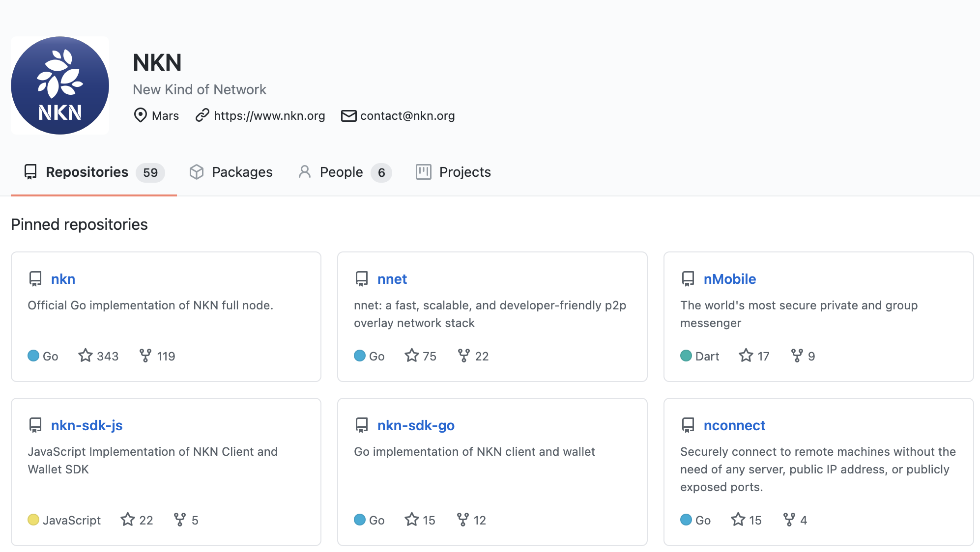Click the star icon on nconnect card
This screenshot has width=980, height=552.
738,520
